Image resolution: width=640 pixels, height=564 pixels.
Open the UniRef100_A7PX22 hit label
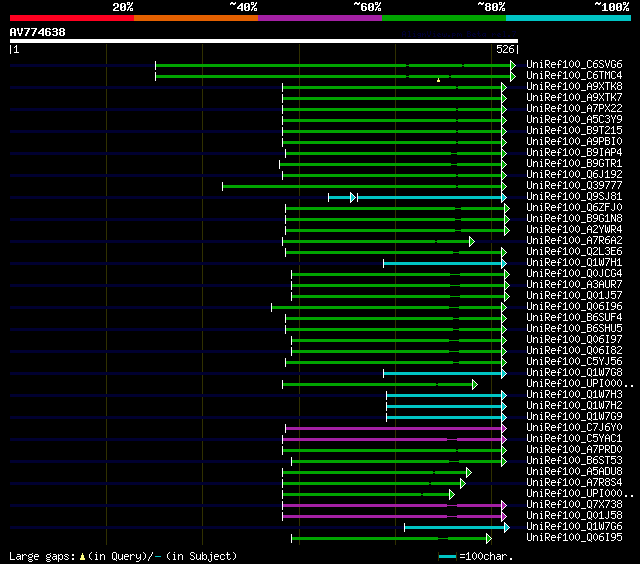[x=574, y=109]
